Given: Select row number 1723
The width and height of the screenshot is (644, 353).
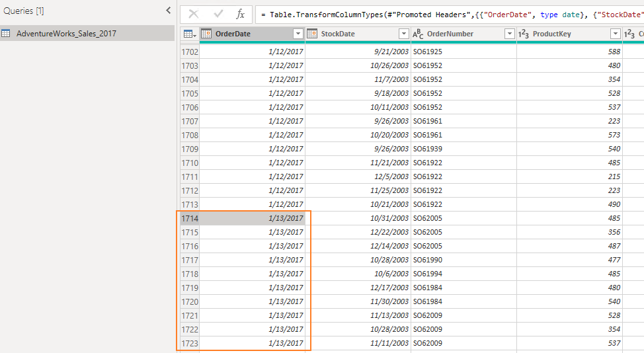Looking at the screenshot, I should (190, 343).
